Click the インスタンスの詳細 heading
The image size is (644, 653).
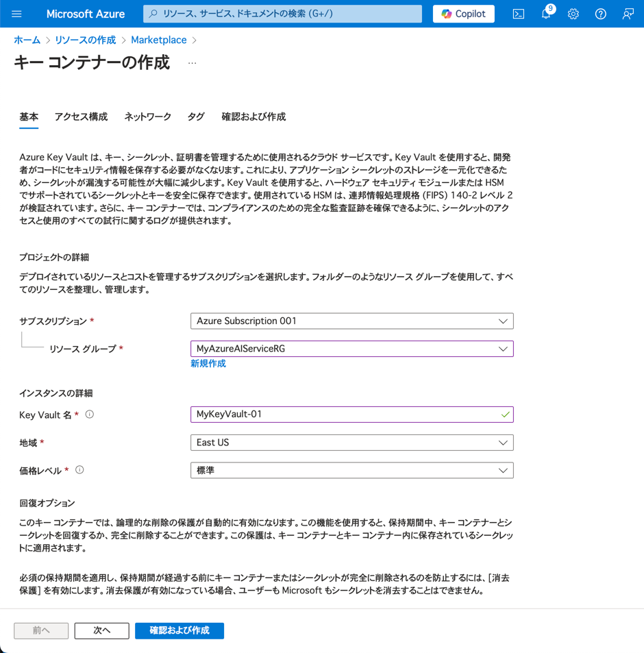point(55,393)
